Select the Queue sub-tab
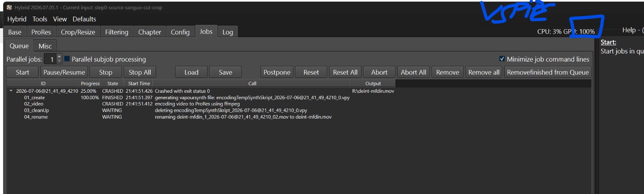 [19, 46]
